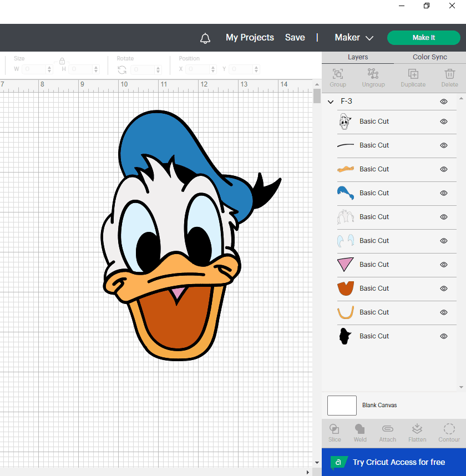
Task: Click the Attach paperclip icon
Action: pyautogui.click(x=387, y=429)
